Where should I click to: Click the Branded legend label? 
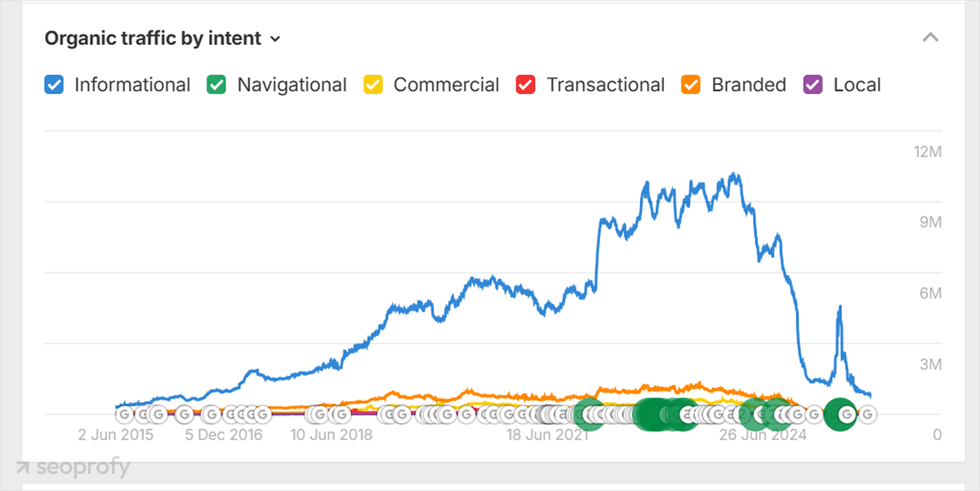point(749,84)
